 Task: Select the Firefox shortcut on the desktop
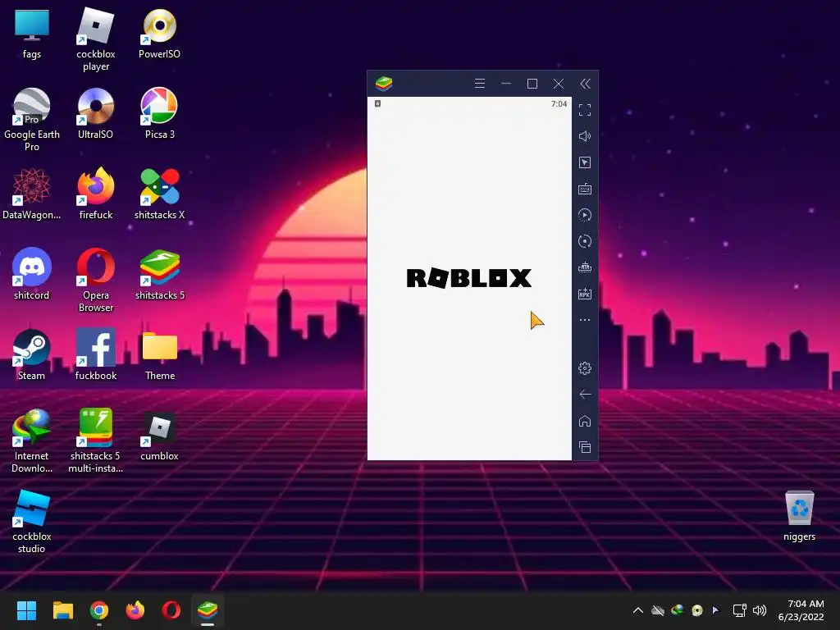(x=95, y=194)
